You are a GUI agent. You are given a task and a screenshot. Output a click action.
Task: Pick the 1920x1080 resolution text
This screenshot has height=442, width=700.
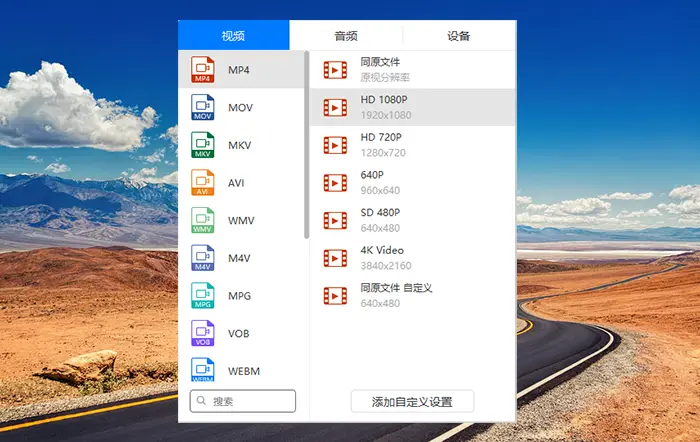click(x=386, y=115)
